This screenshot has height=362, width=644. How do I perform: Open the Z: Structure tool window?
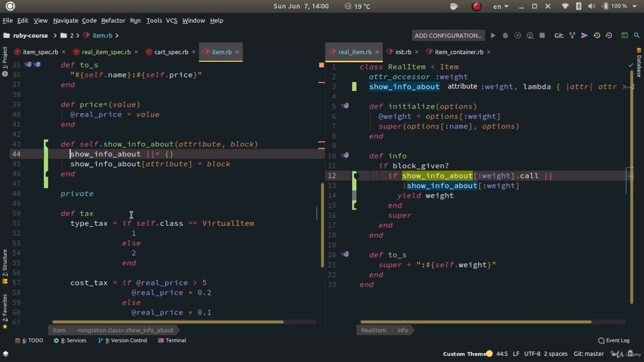[x=5, y=266]
